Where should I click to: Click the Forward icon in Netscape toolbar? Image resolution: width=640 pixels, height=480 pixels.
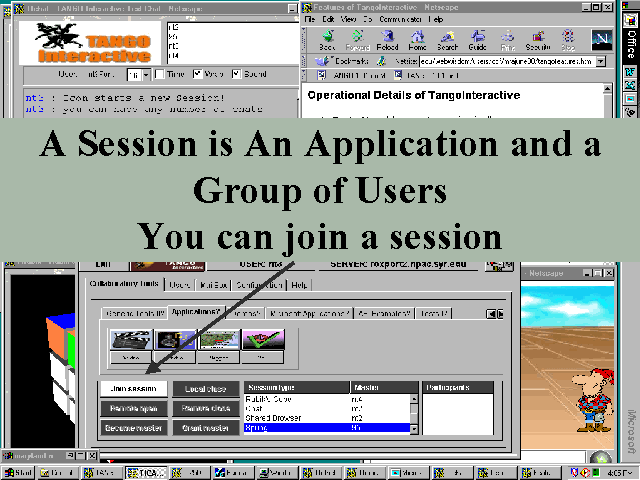[x=358, y=40]
